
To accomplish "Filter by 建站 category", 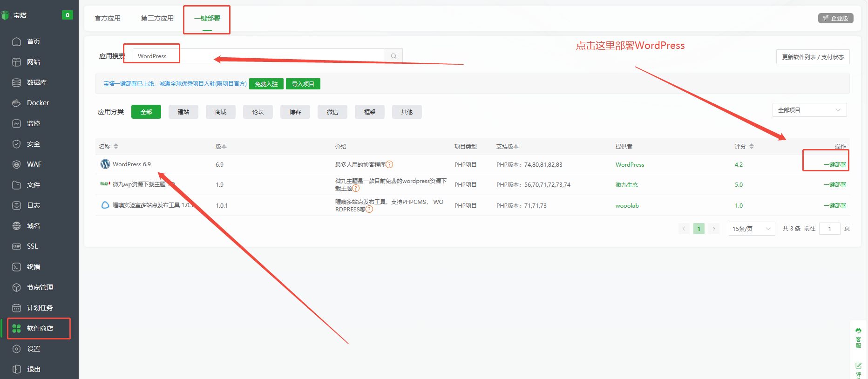I will [x=183, y=112].
